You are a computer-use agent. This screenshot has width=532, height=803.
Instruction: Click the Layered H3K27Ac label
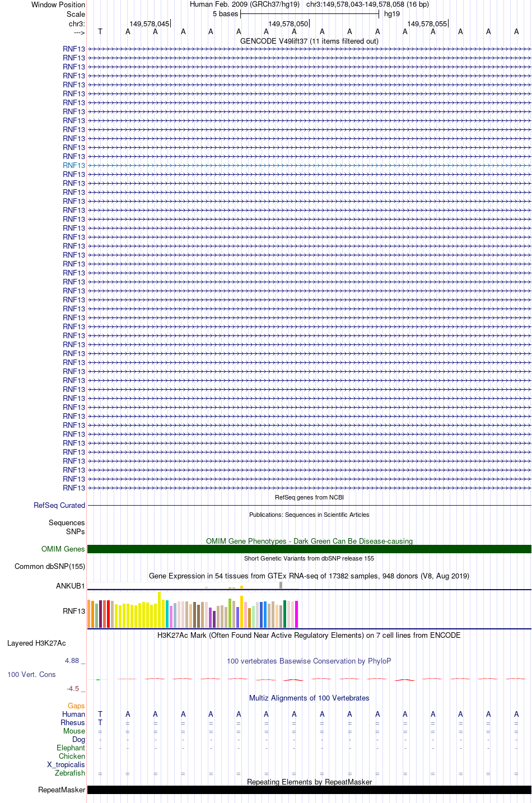[x=36, y=643]
